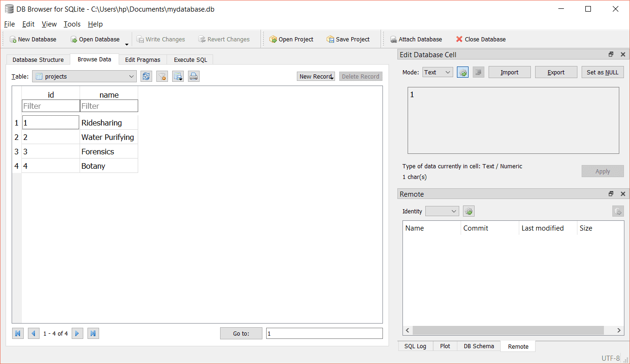The height and width of the screenshot is (364, 630).
Task: Toggle word wrap in cell editor
Action: click(478, 72)
